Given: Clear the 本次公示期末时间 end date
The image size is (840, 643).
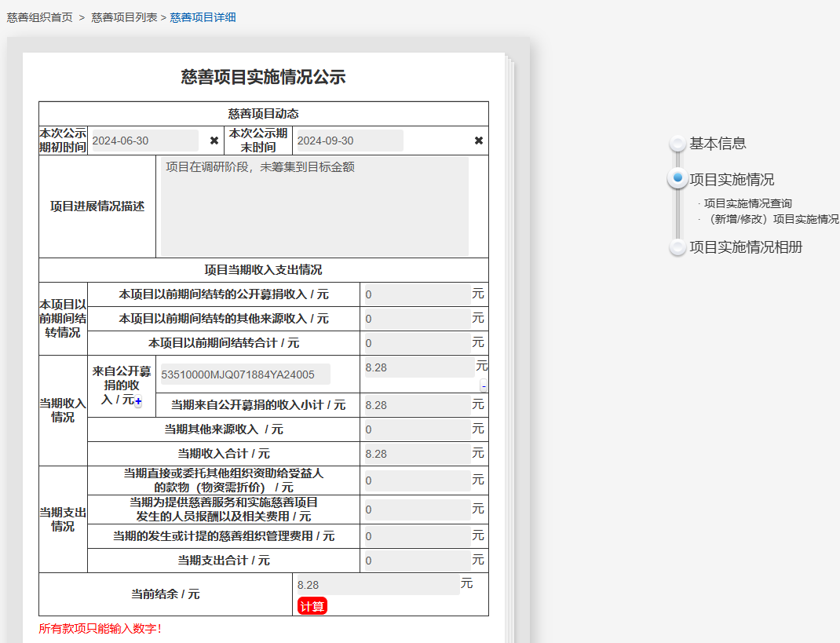Looking at the screenshot, I should click(479, 141).
